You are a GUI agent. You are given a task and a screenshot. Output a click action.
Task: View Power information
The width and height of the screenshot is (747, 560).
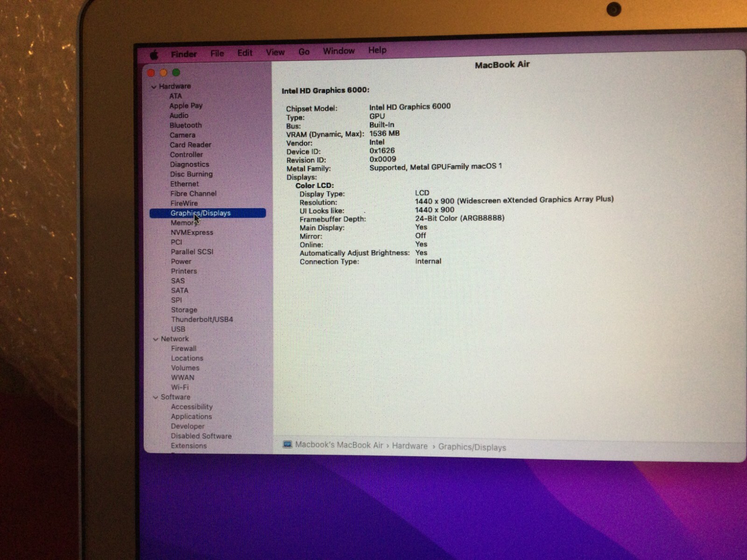tap(181, 262)
